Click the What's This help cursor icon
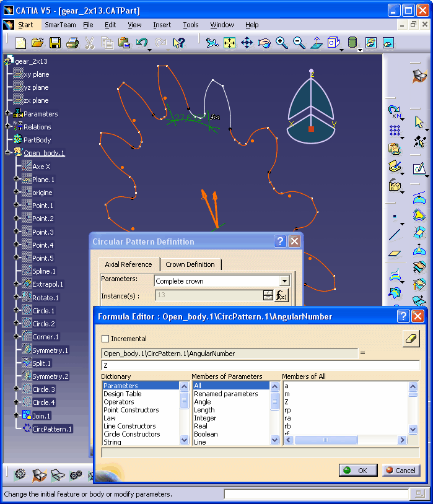The height and width of the screenshot is (504, 433). (x=178, y=43)
